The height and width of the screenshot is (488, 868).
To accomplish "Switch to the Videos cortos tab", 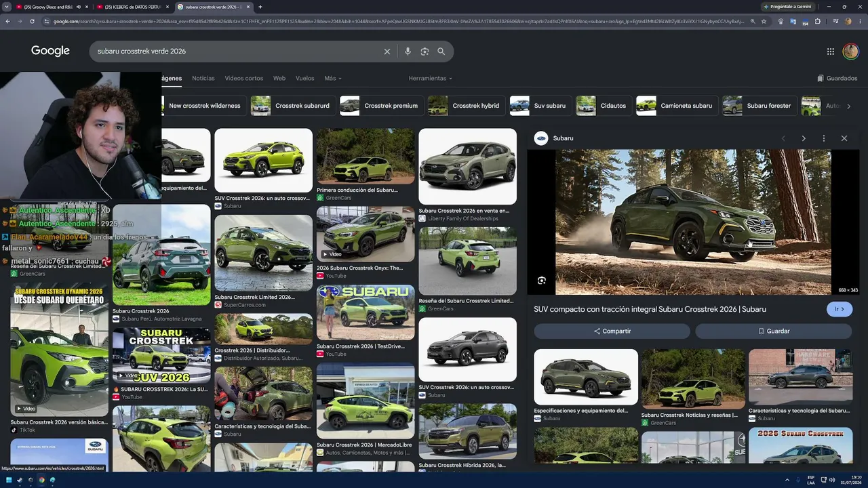I will pos(244,79).
